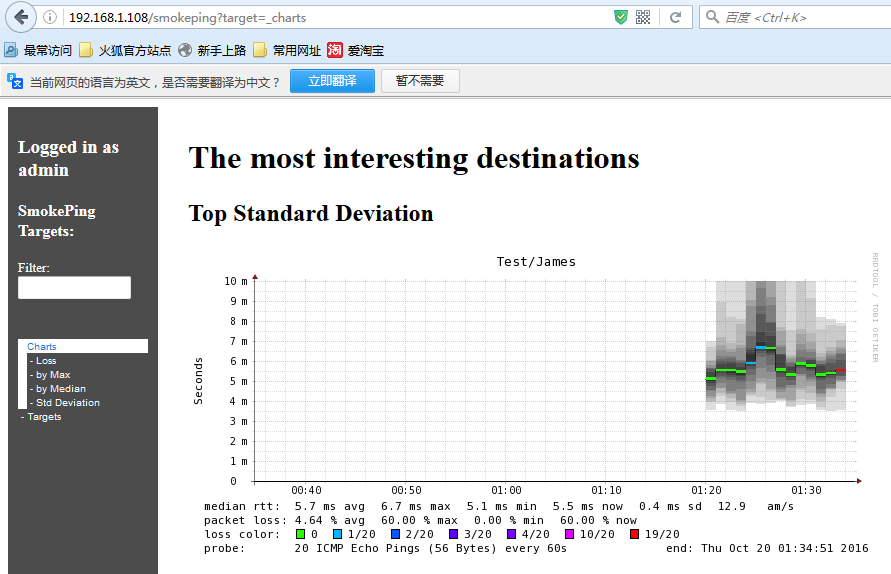Click the browser back arrow button

[x=21, y=17]
